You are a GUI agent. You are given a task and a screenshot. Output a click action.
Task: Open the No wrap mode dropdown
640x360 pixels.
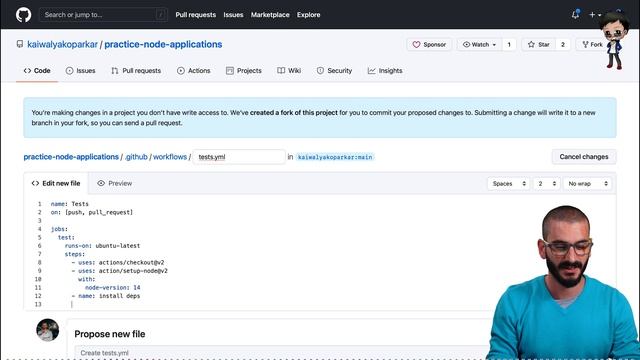click(x=588, y=184)
